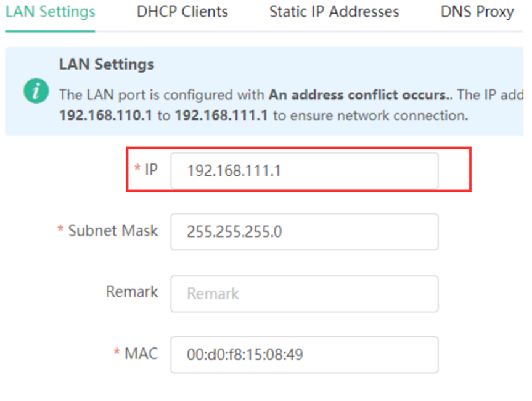Switch to the DHCP Clients tab
This screenshot has width=532, height=401.
[x=182, y=12]
